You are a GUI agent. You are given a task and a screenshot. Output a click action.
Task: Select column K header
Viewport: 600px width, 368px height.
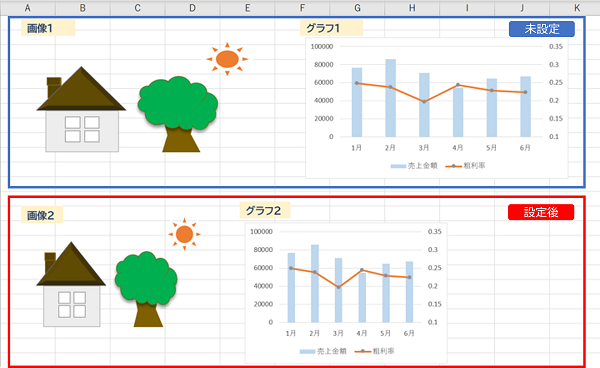pyautogui.click(x=576, y=8)
